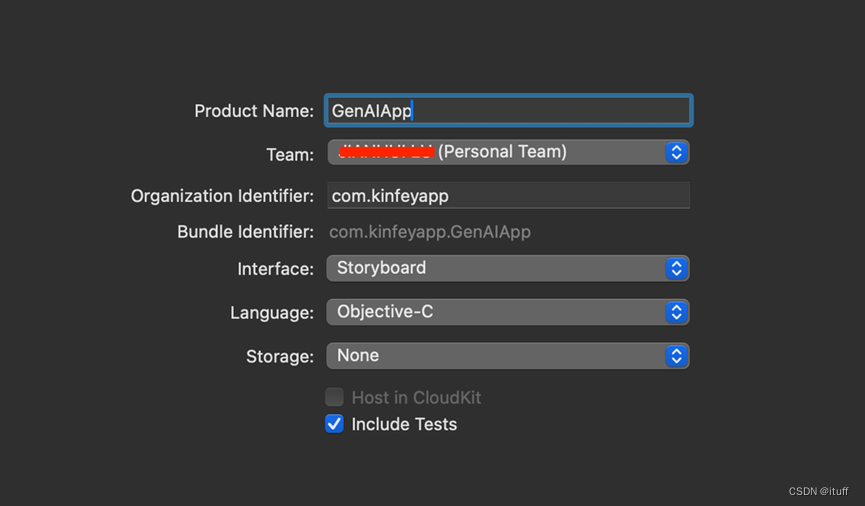Click the Storage label

click(280, 356)
